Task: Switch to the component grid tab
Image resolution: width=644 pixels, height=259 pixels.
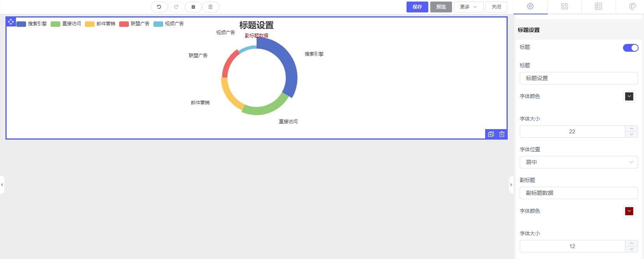Action: click(565, 6)
